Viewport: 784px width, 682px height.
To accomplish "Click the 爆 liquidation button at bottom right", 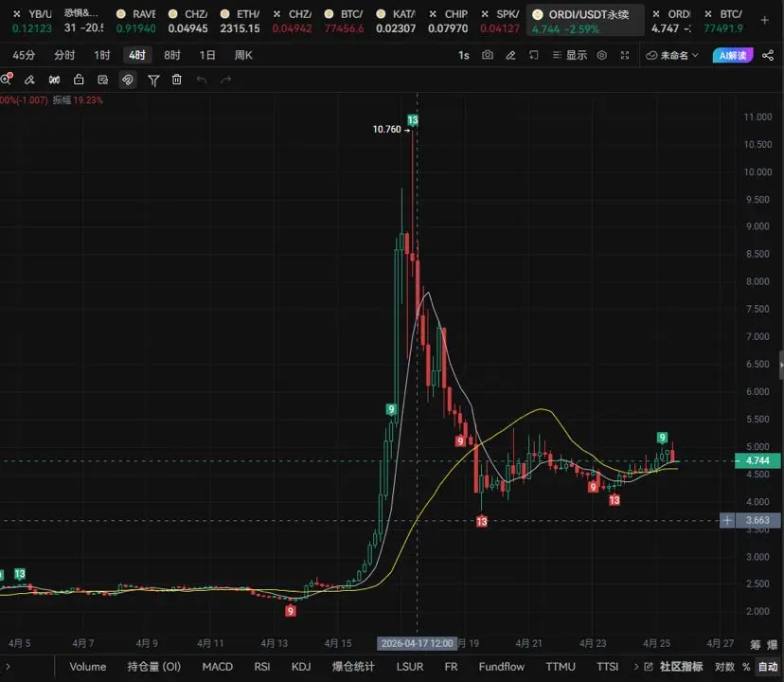I will coord(773,645).
